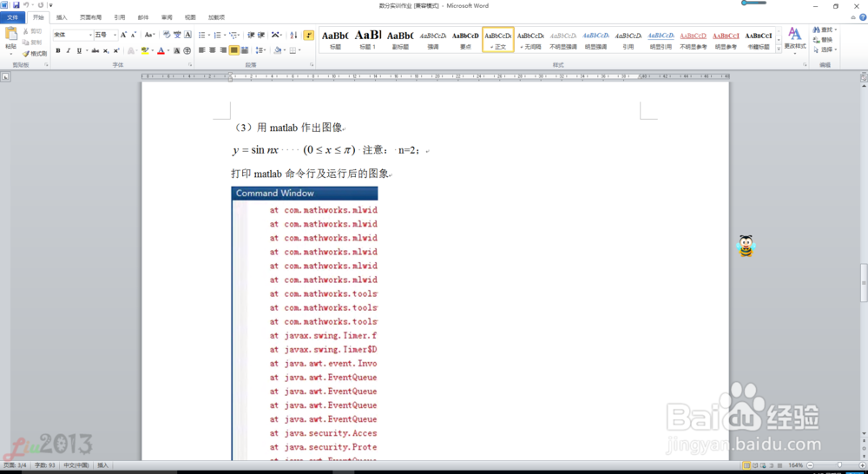868x474 pixels.
Task: Redo using quick access toolbar
Action: point(41,5)
